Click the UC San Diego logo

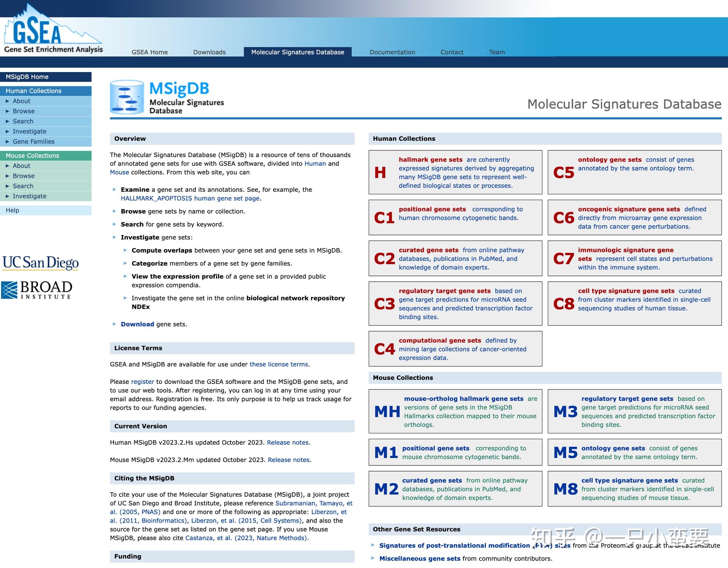click(x=40, y=263)
